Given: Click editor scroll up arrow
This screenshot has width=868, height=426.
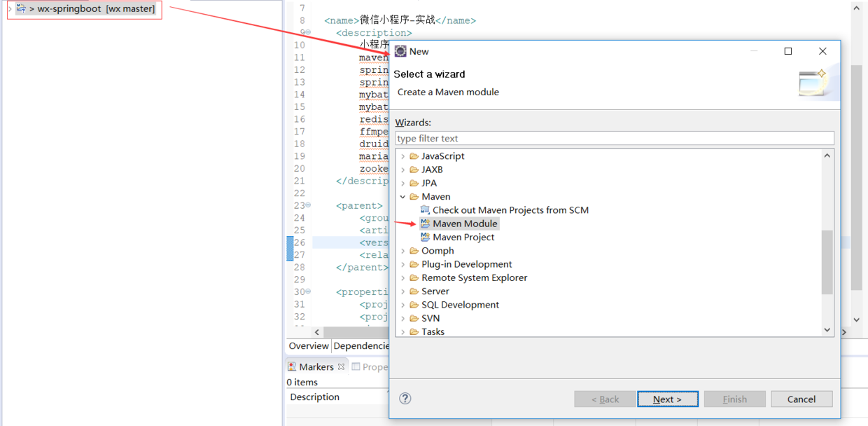Looking at the screenshot, I should pyautogui.click(x=857, y=8).
